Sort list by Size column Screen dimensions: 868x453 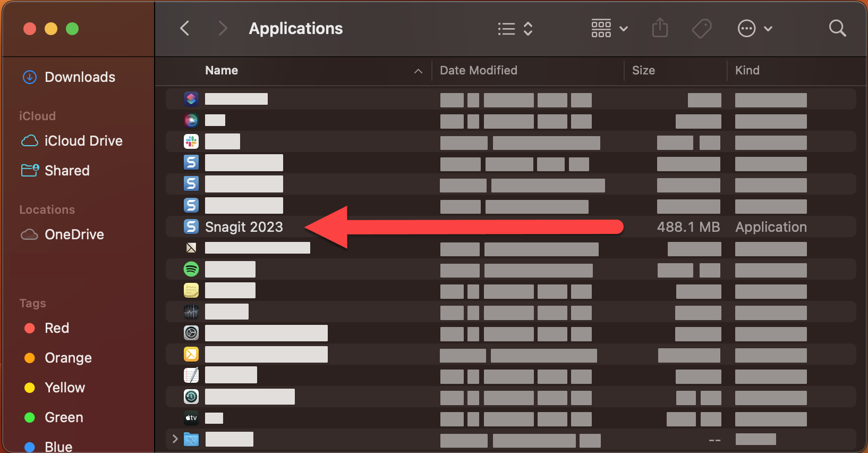coord(643,70)
